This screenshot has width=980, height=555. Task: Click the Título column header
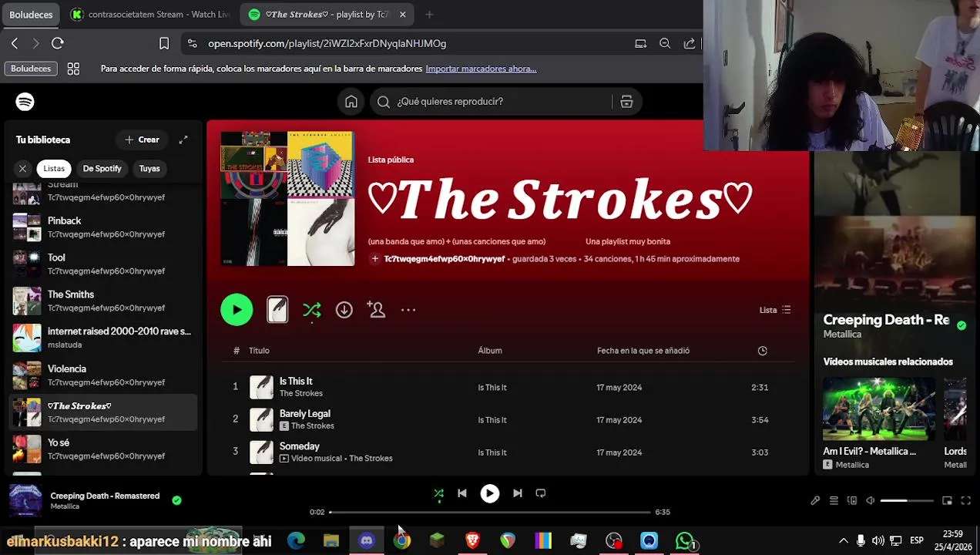point(259,351)
